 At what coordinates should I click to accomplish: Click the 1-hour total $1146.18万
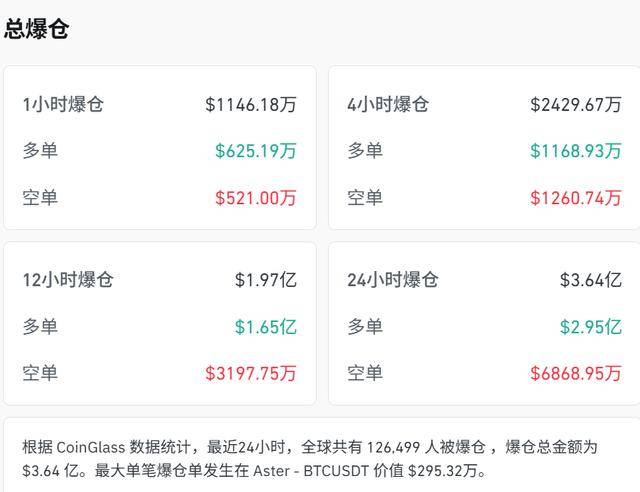click(x=251, y=104)
